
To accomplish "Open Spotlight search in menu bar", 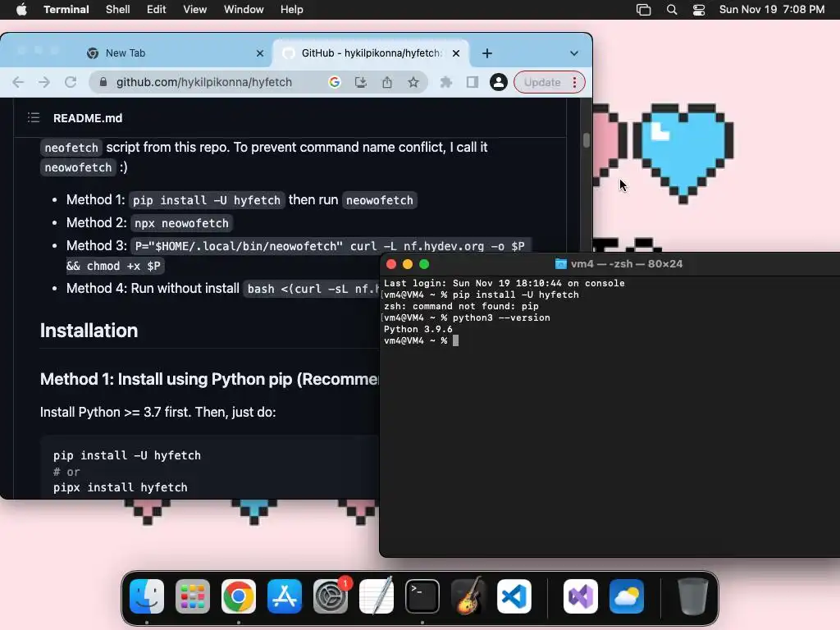I will point(672,10).
